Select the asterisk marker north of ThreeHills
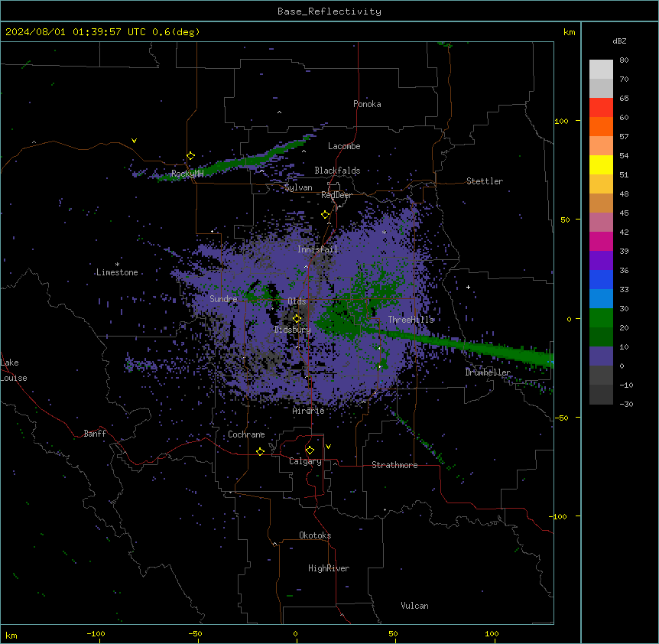This screenshot has height=644, width=659. pyautogui.click(x=384, y=232)
